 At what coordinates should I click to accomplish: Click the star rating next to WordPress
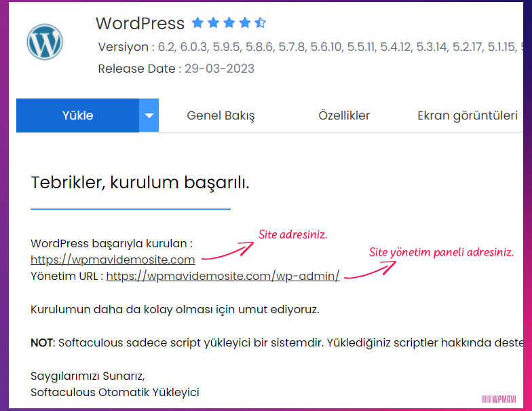tap(229, 23)
